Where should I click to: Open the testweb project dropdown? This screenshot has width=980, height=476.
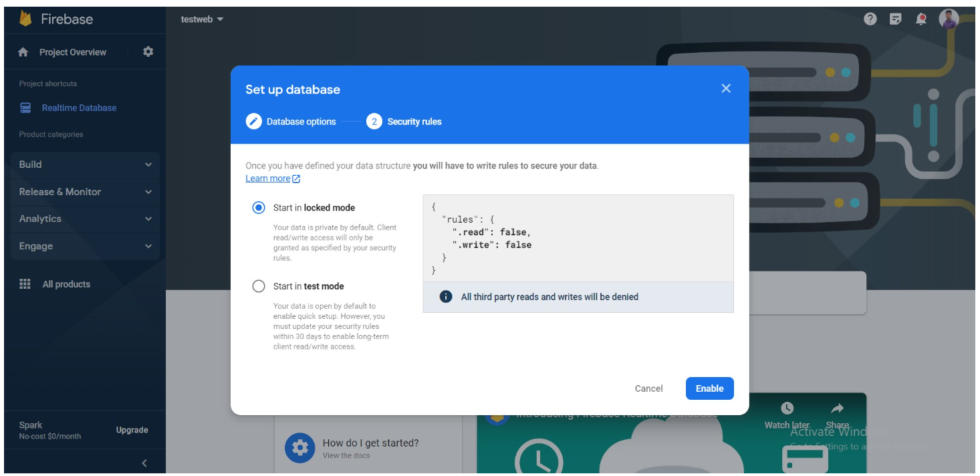(202, 19)
